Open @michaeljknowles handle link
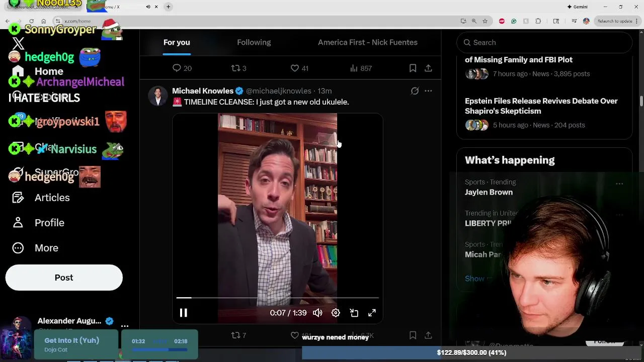Viewport: 644px width, 362px height. (x=278, y=91)
